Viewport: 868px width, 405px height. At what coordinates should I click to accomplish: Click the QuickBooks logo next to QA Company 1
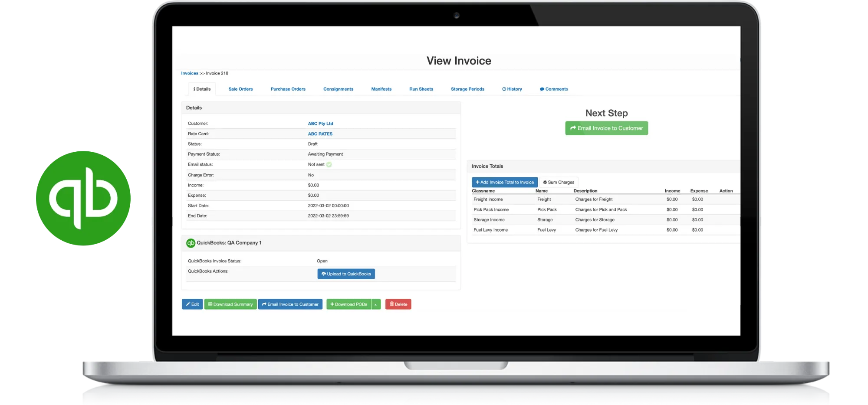[191, 243]
